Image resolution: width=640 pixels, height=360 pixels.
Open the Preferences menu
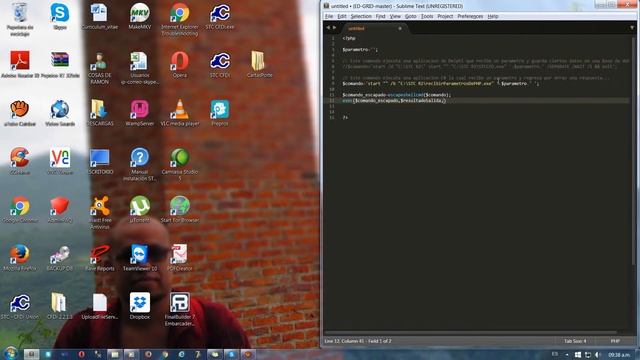click(470, 16)
